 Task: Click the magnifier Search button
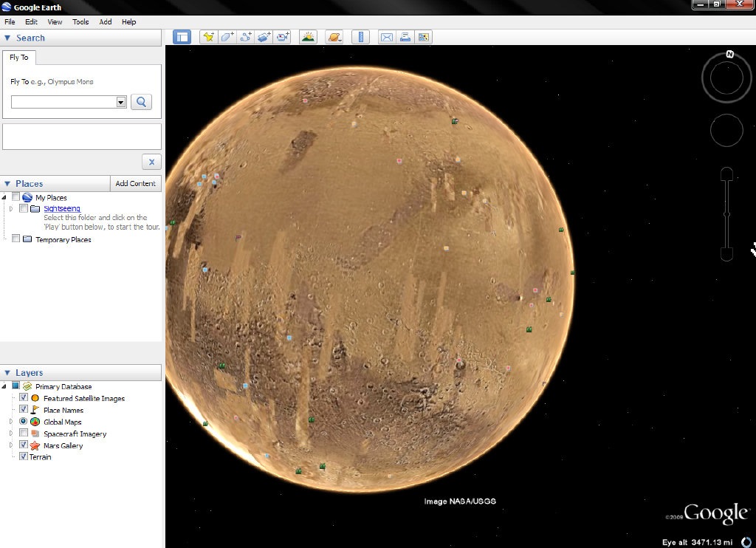click(x=141, y=102)
